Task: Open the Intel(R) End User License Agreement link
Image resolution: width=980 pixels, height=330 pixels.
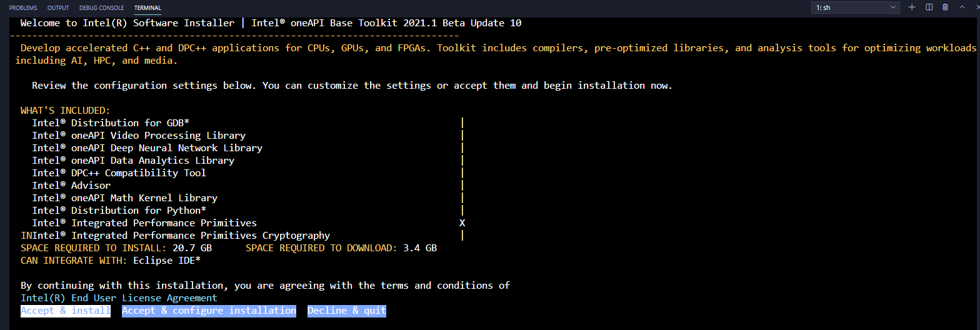Action: click(x=119, y=298)
